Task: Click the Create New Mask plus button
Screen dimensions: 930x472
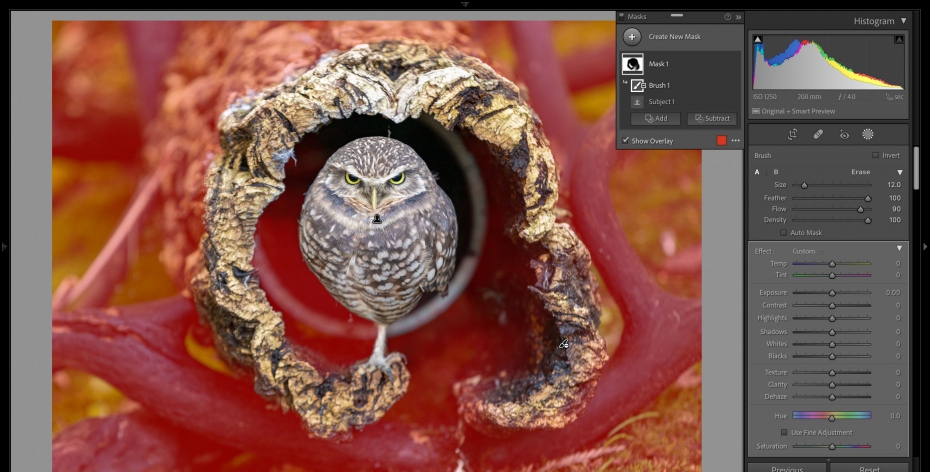Action: tap(632, 37)
